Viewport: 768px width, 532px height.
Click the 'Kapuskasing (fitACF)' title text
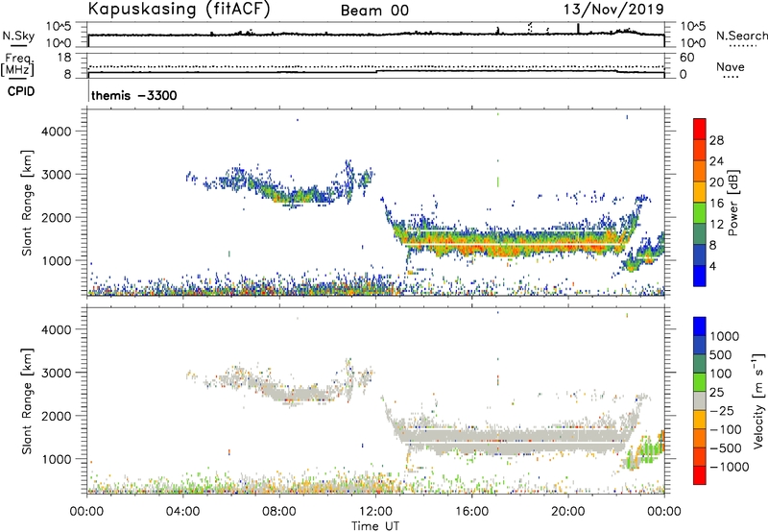(x=179, y=10)
